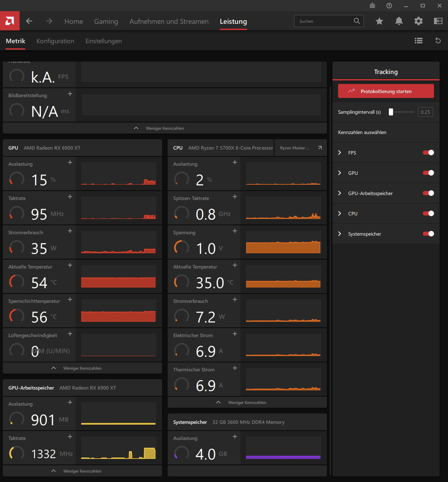Image resolution: width=448 pixels, height=482 pixels.
Task: Collapse framerate panel Weniger Kennzahlen
Action: pyautogui.click(x=165, y=128)
